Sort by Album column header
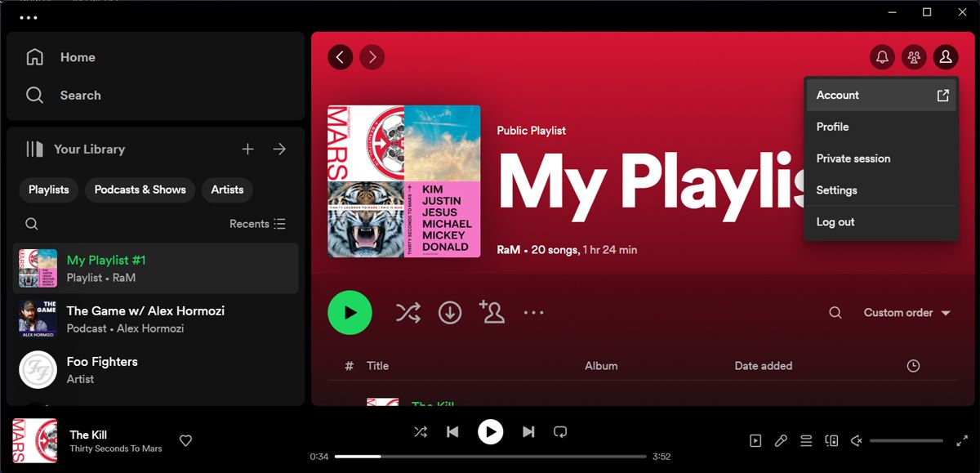980x473 pixels. click(601, 366)
